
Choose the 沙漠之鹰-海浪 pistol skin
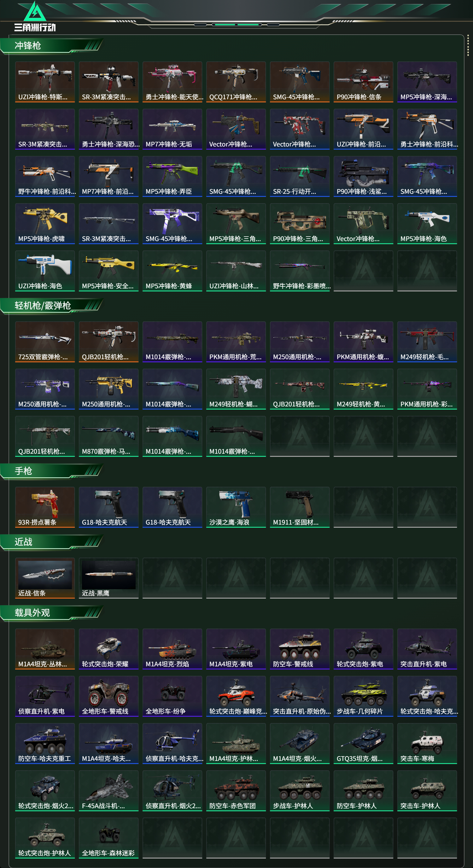coord(236,507)
